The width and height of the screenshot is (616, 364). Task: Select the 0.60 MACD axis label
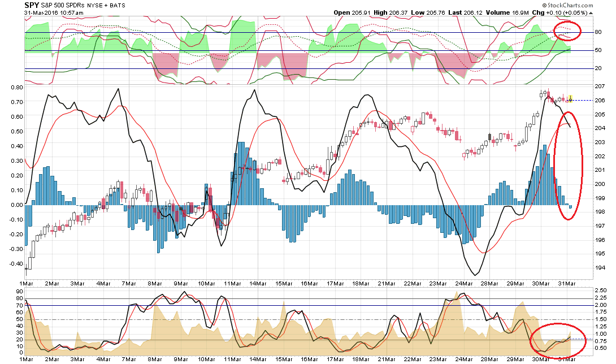point(18,117)
